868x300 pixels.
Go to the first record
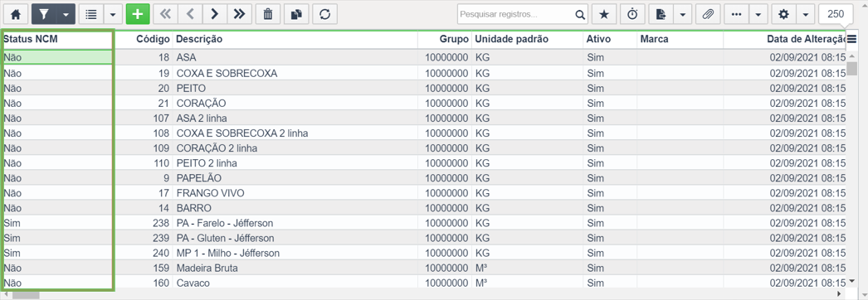click(165, 14)
